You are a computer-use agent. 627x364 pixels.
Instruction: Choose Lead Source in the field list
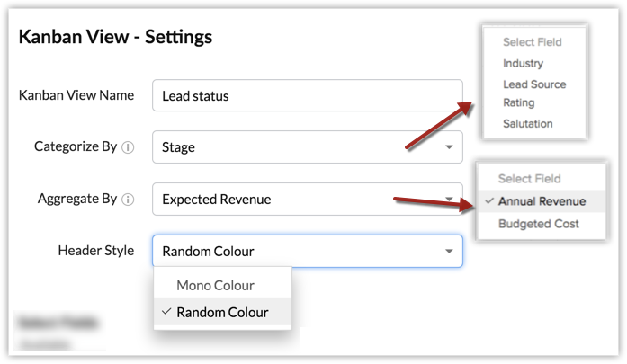point(534,84)
